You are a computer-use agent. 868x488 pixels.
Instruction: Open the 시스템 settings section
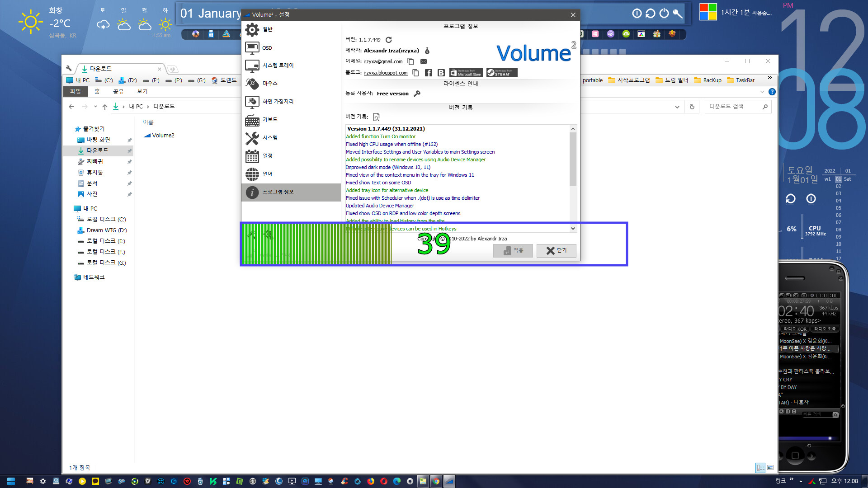[x=291, y=138]
